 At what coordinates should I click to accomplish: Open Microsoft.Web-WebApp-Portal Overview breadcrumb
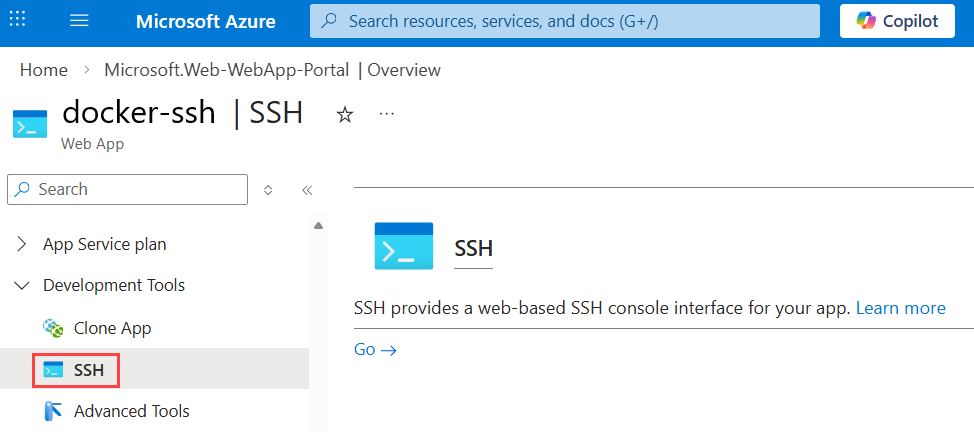[x=272, y=70]
